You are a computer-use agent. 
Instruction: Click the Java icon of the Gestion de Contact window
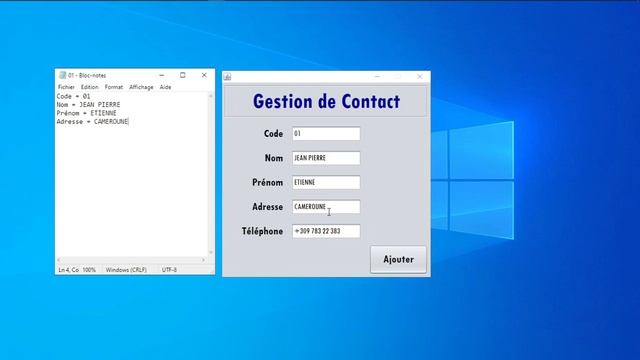228,77
